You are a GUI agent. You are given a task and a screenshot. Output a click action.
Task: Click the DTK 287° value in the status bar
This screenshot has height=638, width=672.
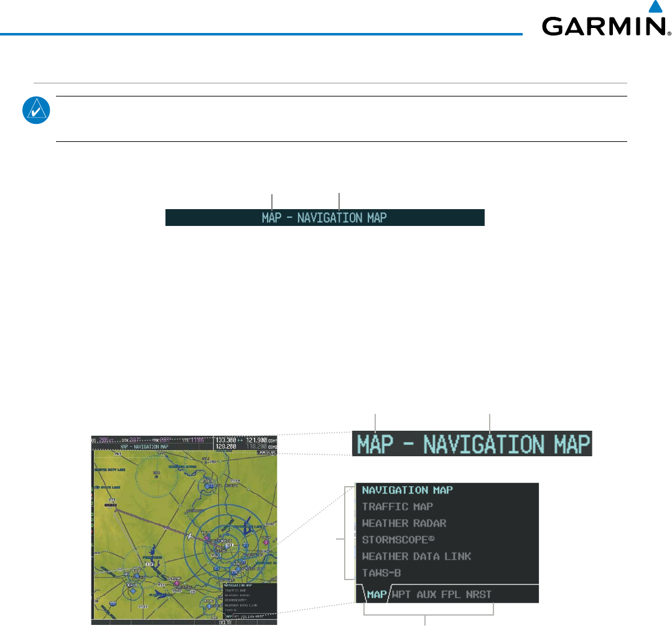coord(135,440)
